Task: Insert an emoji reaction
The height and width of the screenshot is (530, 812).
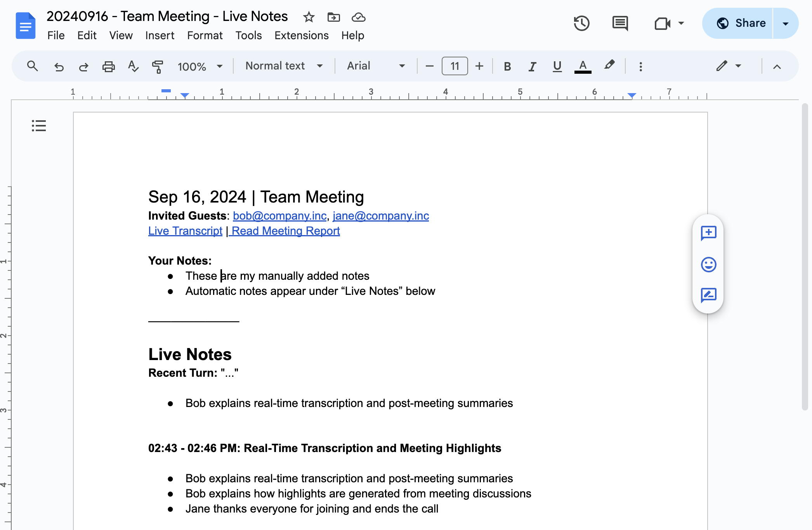Action: 708,264
